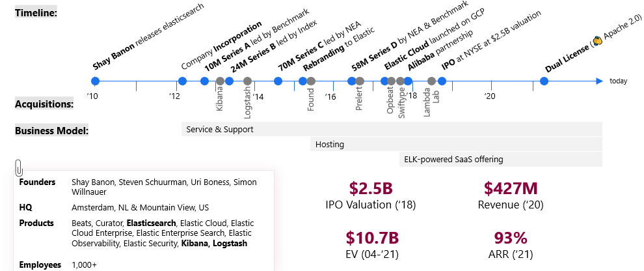Image resolution: width=644 pixels, height=271 pixels.
Task: Click the $2.5B IPO Valuation figure
Action: pyautogui.click(x=371, y=189)
